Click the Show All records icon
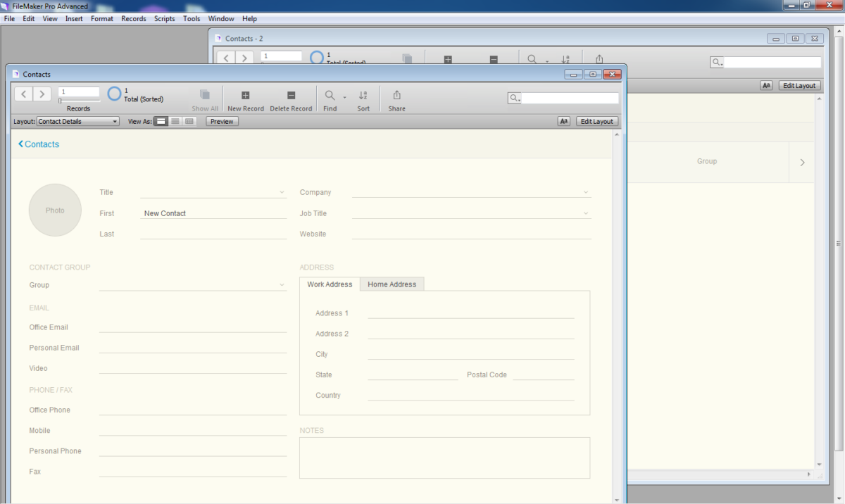The width and height of the screenshot is (845, 504). (205, 95)
